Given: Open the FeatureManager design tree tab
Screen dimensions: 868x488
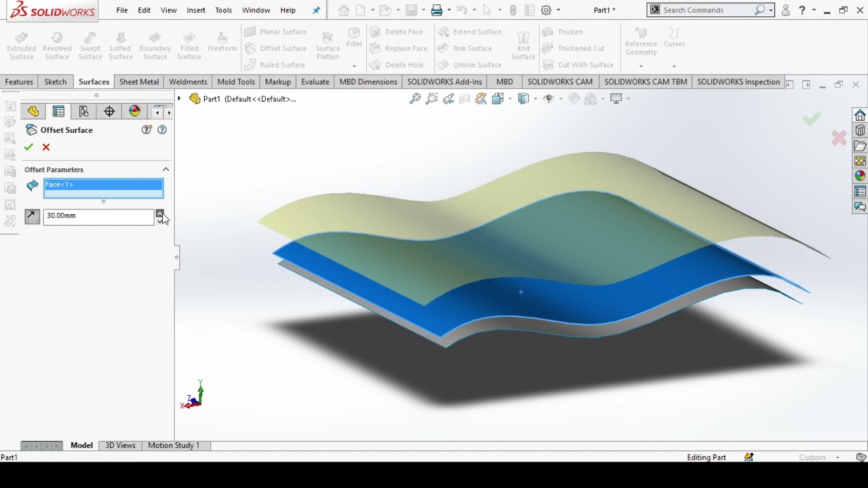Looking at the screenshot, I should [33, 111].
